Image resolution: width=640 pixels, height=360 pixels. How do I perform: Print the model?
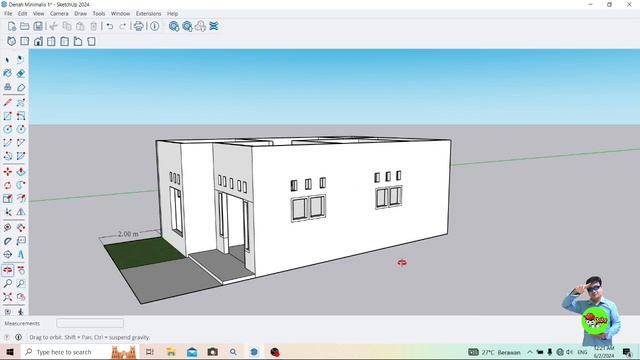[x=139, y=26]
